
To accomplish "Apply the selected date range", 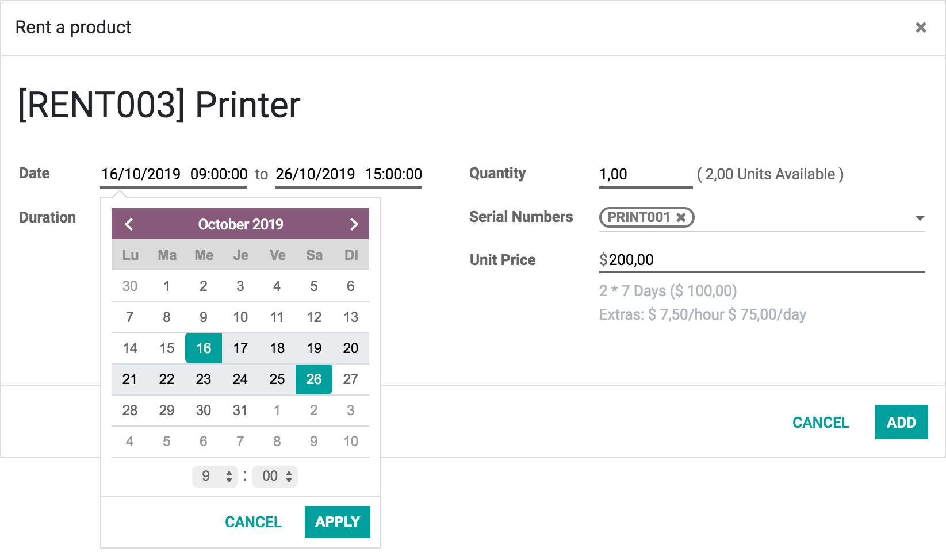I will pyautogui.click(x=337, y=521).
